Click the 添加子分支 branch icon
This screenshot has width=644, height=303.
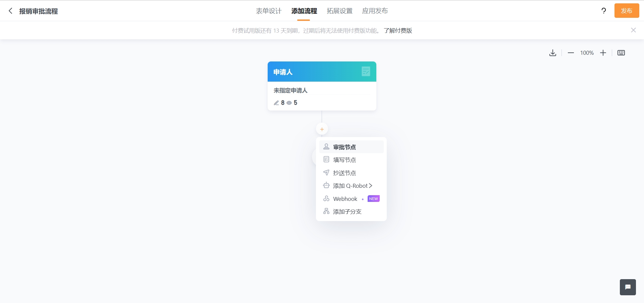click(x=326, y=211)
